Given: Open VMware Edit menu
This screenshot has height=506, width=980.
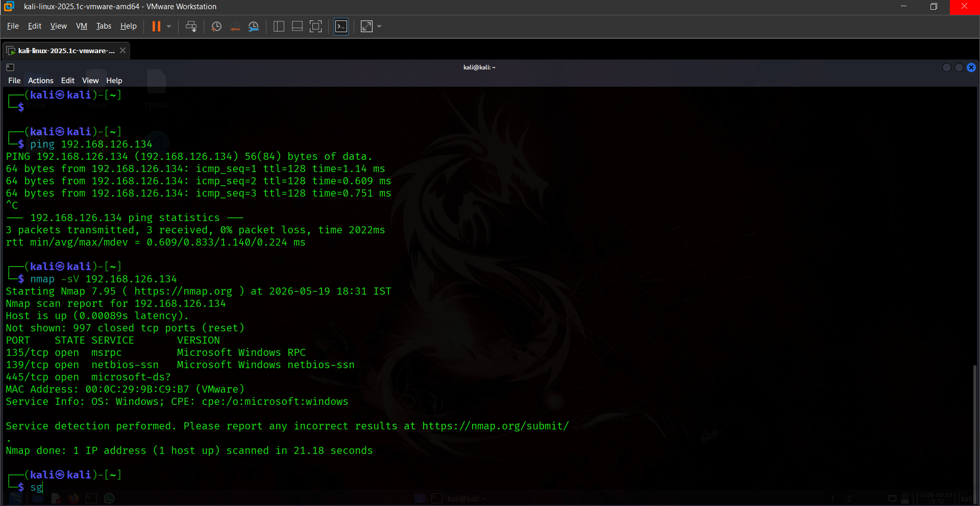Looking at the screenshot, I should 35,26.
